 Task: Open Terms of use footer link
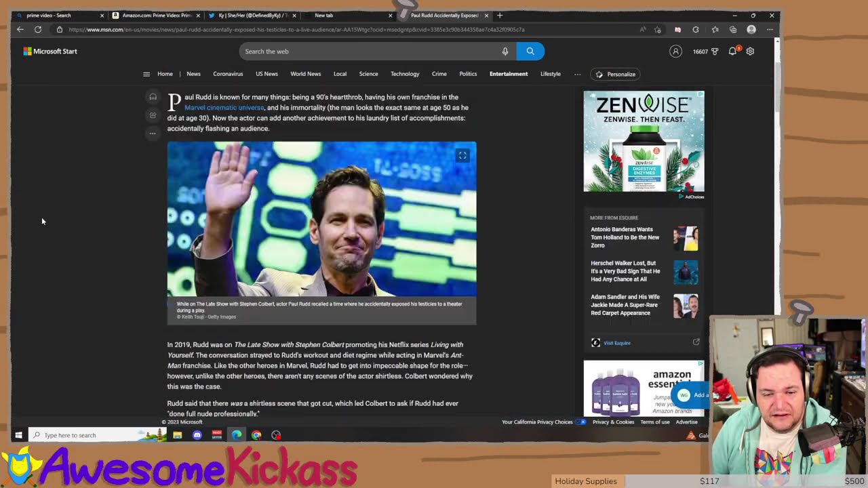[x=655, y=422]
